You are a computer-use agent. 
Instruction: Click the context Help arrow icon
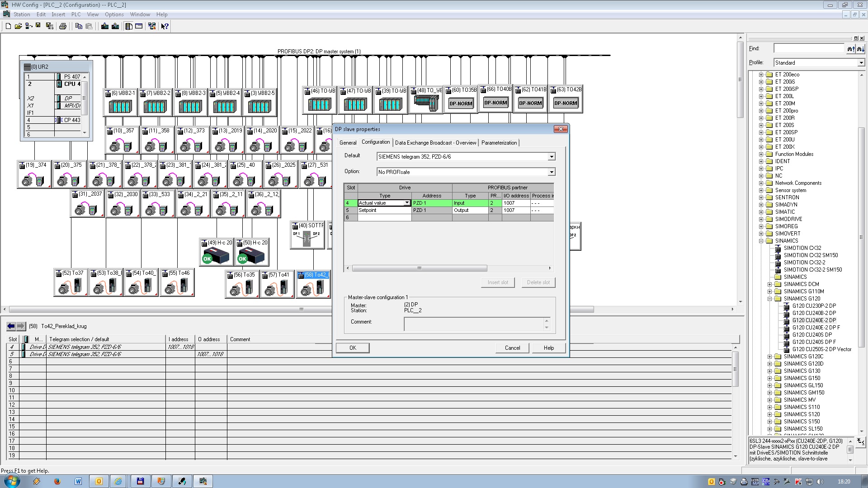(165, 26)
